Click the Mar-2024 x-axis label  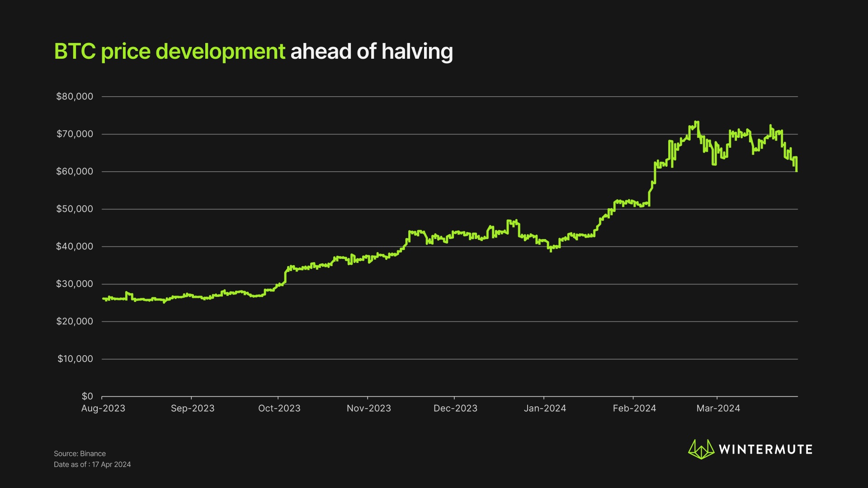click(718, 408)
